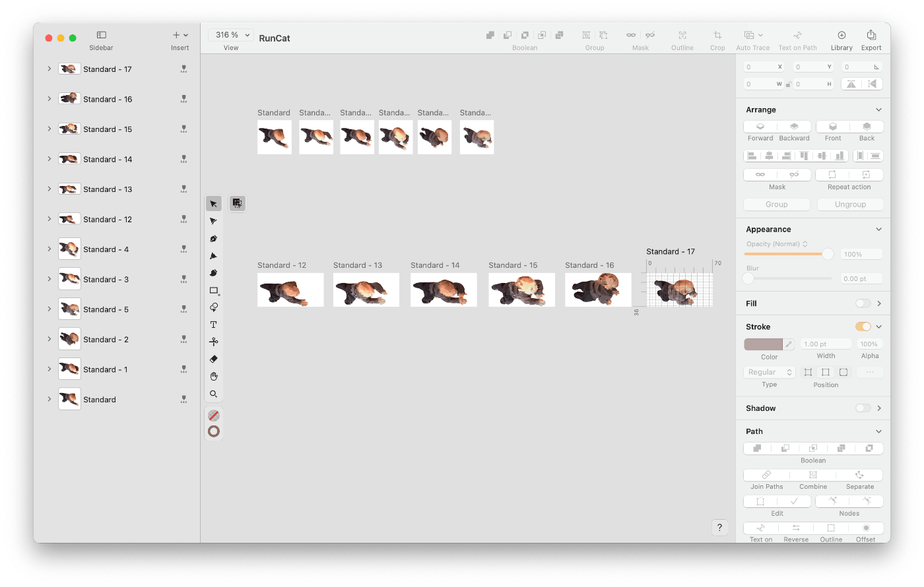Click the flip horizontal icon
Screen dimensions: 924x587
[x=851, y=84]
